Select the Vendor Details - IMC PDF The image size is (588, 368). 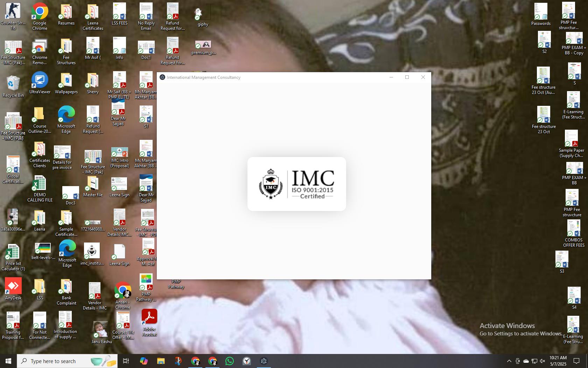coord(94,297)
